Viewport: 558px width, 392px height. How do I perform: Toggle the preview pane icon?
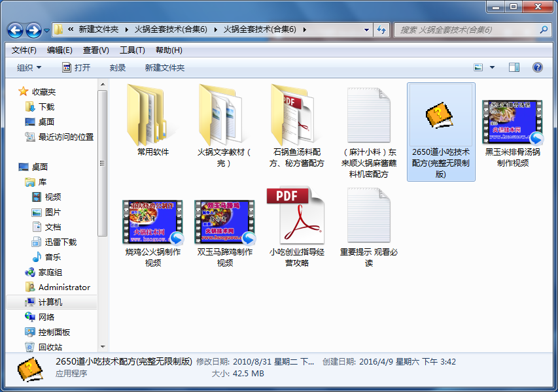point(514,67)
